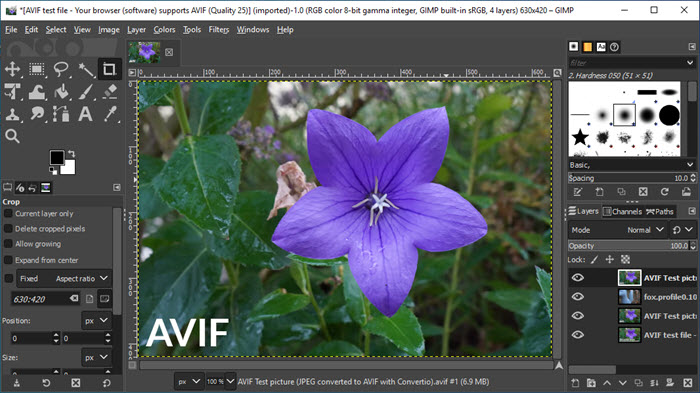Edit the selected brush
The width and height of the screenshot is (700, 393).
pyautogui.click(x=578, y=192)
